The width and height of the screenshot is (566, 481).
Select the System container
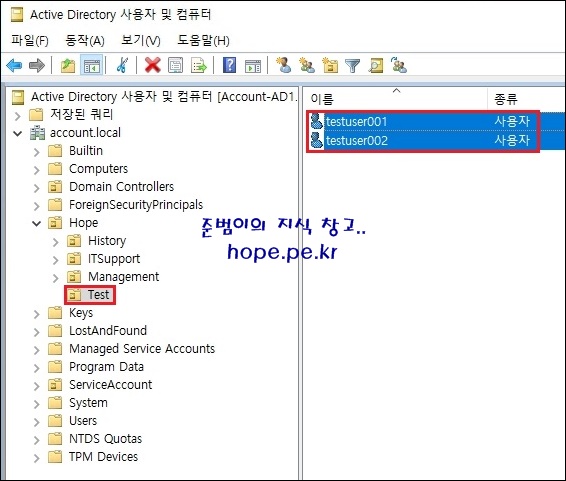coord(88,403)
